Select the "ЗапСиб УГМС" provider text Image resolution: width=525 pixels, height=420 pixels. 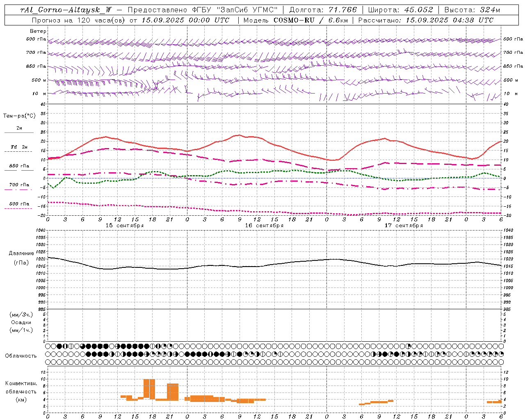247,10
